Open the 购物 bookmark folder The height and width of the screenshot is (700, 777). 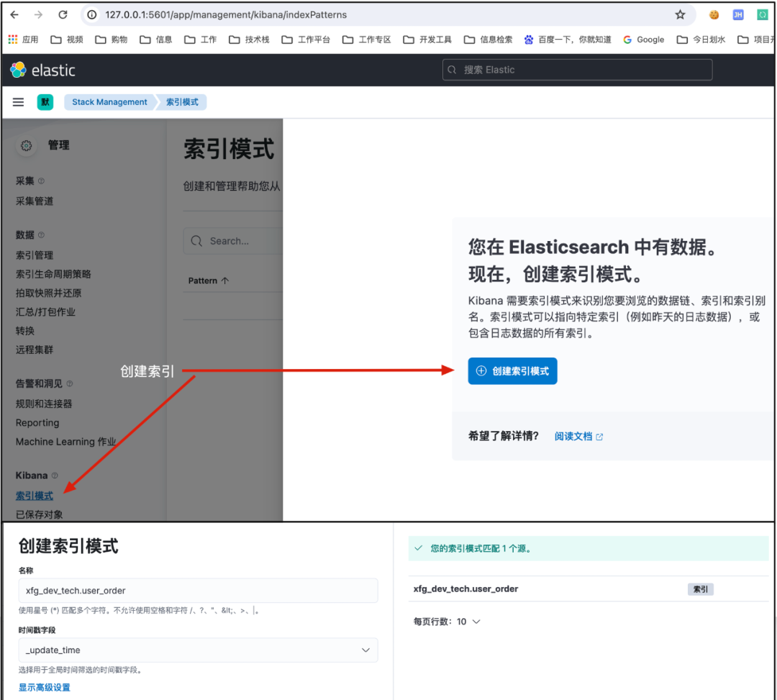click(x=111, y=40)
